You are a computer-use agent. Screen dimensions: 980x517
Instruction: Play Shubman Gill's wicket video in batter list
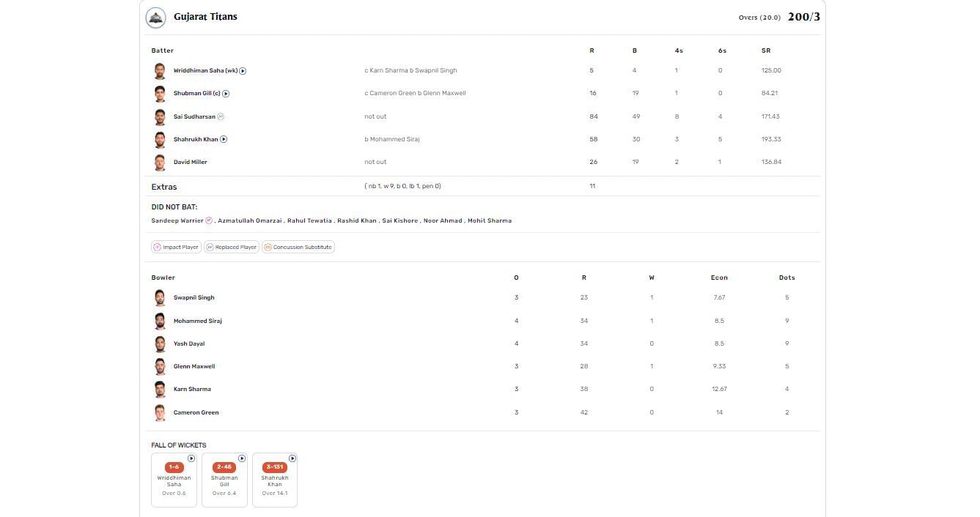[x=226, y=94]
